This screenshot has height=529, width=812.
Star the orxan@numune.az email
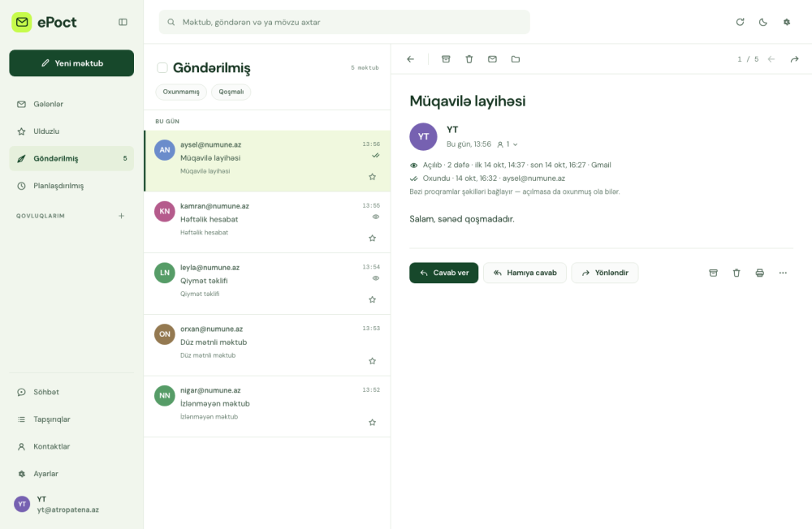tap(373, 361)
